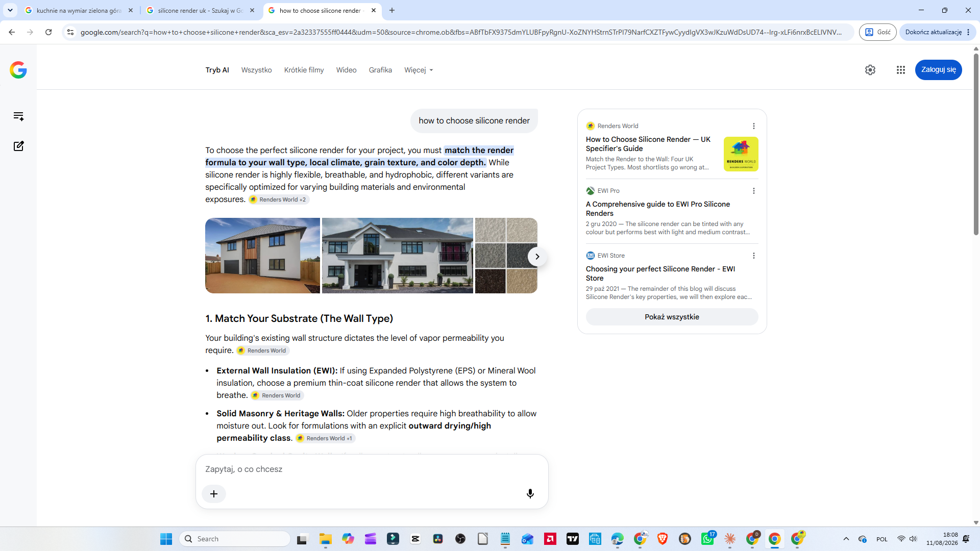Image resolution: width=980 pixels, height=551 pixels.
Task: Open AI mode history icon in sidebar
Action: coord(18,116)
